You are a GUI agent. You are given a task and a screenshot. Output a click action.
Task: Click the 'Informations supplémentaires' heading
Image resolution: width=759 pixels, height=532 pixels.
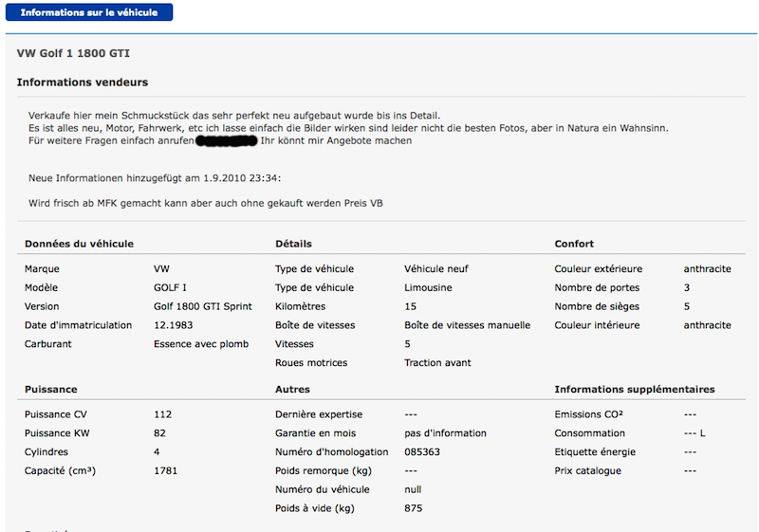coord(635,390)
